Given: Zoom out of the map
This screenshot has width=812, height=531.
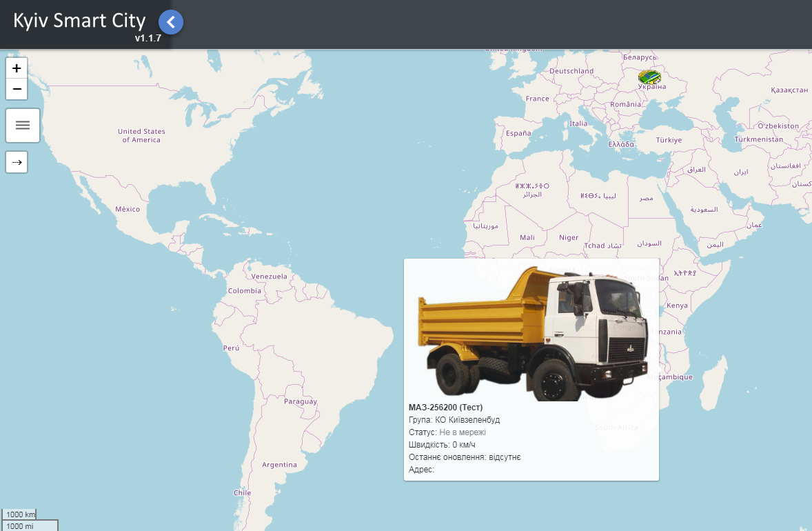Looking at the screenshot, I should click(17, 89).
